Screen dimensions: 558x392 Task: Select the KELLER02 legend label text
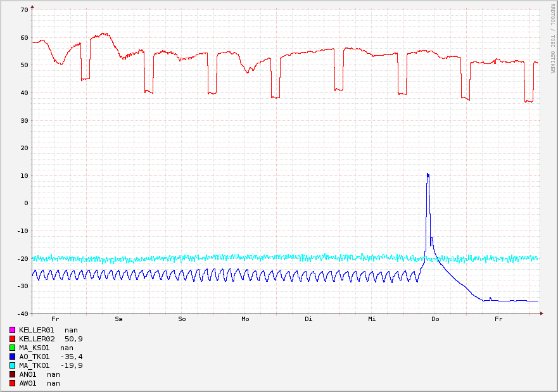[x=37, y=339]
